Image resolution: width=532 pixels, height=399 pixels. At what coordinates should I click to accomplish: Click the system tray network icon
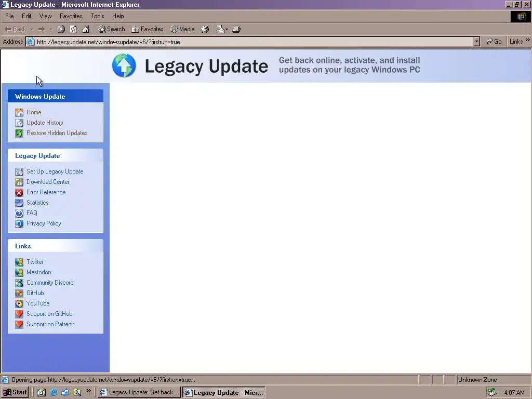coord(492,392)
